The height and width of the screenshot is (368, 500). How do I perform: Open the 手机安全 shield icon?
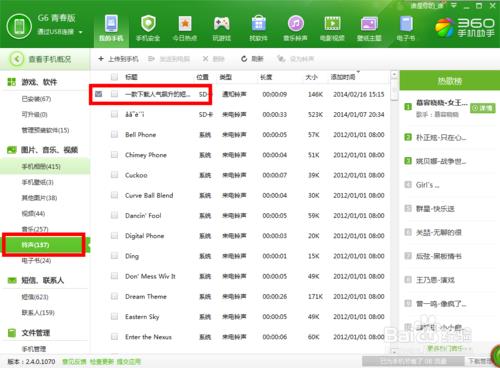click(148, 24)
